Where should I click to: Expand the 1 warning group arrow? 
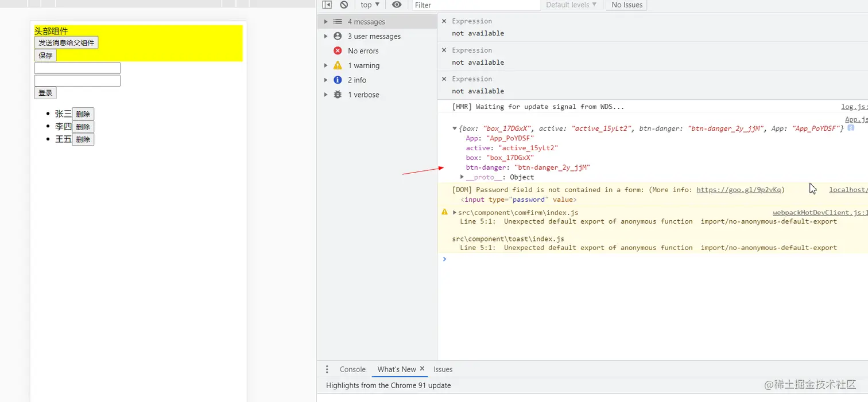(x=326, y=65)
